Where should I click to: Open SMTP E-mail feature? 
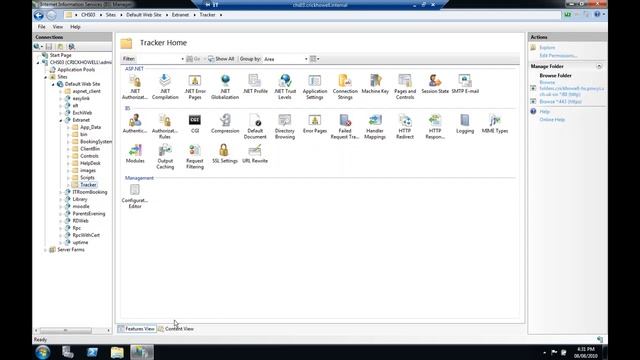coord(465,84)
